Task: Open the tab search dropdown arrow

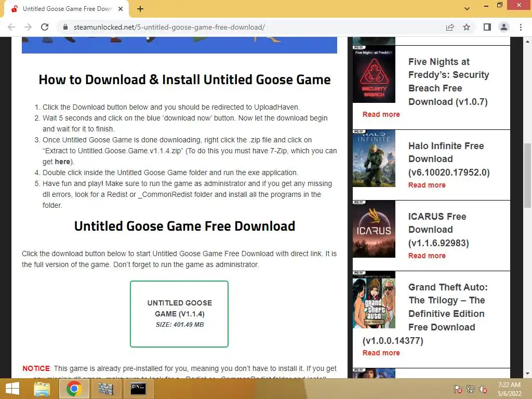Action: point(467,9)
